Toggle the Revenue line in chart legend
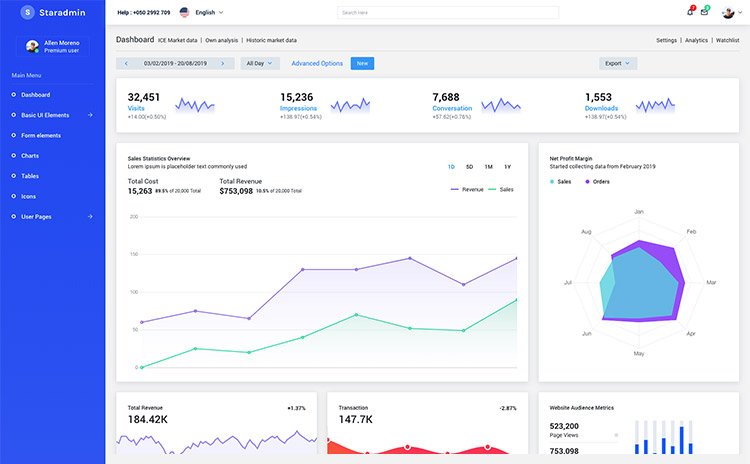Image resolution: width=750 pixels, height=464 pixels. [467, 189]
